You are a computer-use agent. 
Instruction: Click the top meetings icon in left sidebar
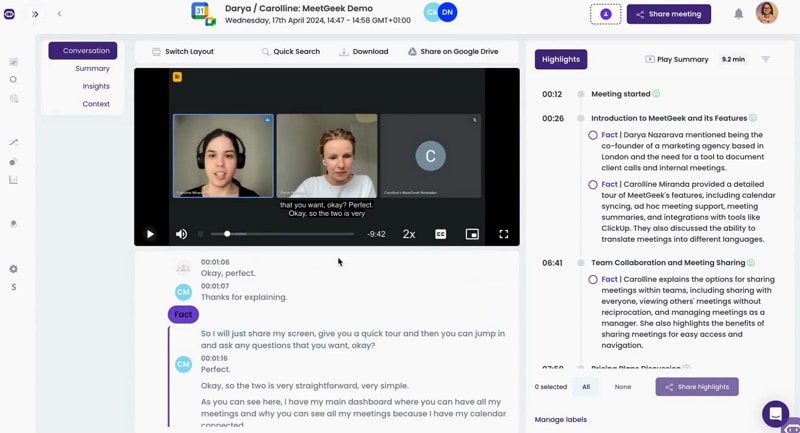pos(14,62)
